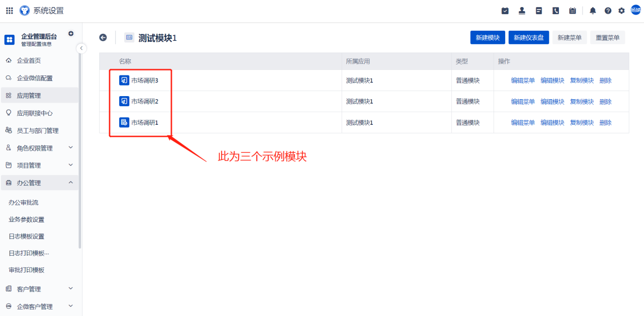Click the back arrow beside 测试模块1
644x316 pixels.
pos(103,37)
